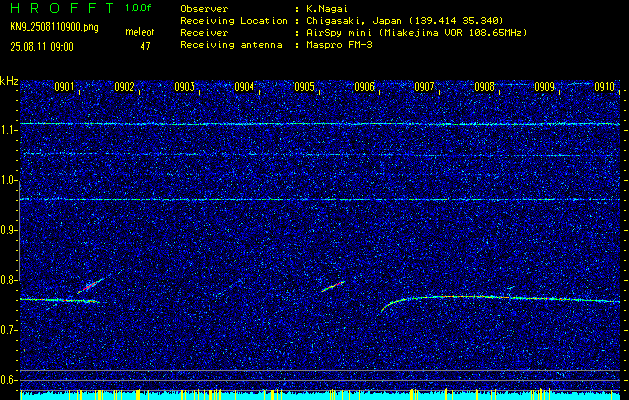Click the cyan signal level bar along the bottom

click(320, 396)
